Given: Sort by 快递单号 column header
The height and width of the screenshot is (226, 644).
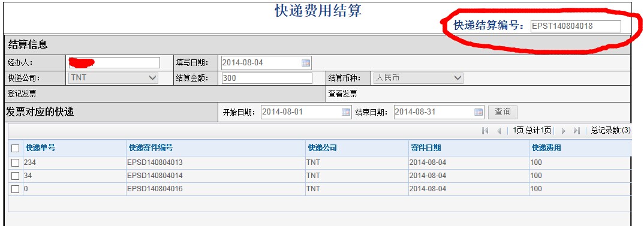Looking at the screenshot, I should [40, 148].
